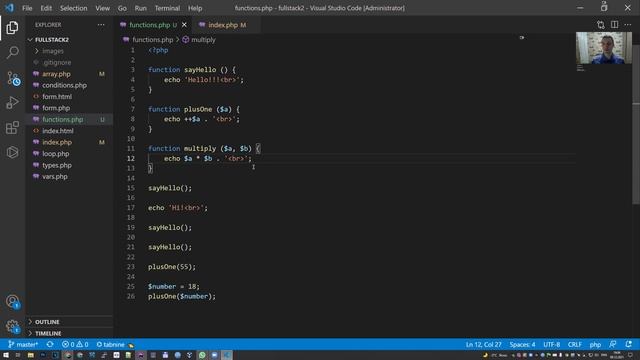Open the File menu
The width and height of the screenshot is (640, 360).
[x=27, y=8]
